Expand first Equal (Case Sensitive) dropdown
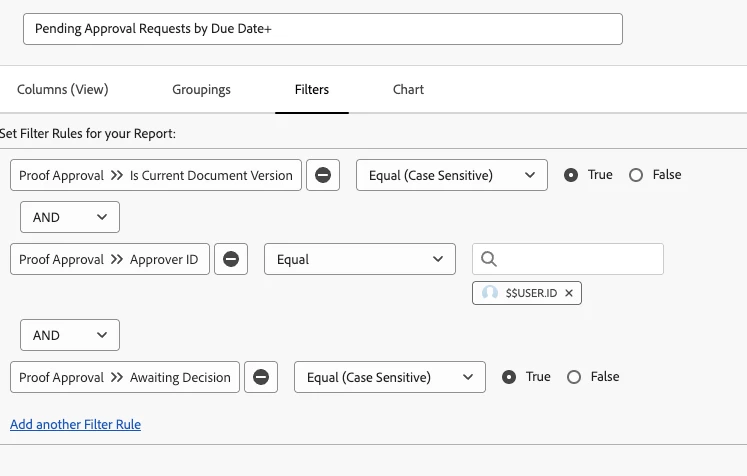The image size is (747, 476). click(451, 175)
